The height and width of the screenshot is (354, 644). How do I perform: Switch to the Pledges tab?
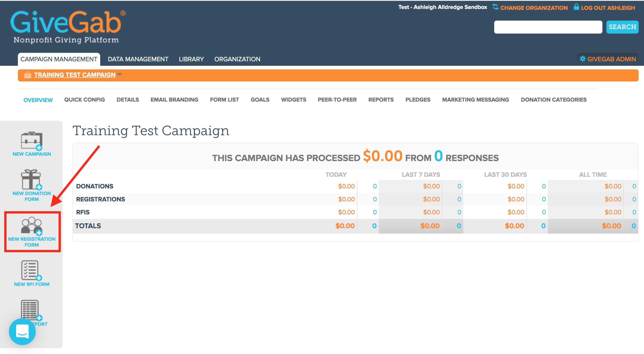(418, 100)
